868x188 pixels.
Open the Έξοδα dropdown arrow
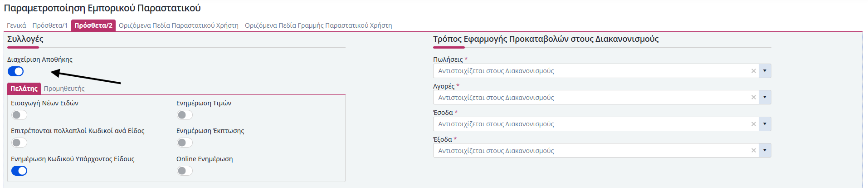click(x=765, y=150)
